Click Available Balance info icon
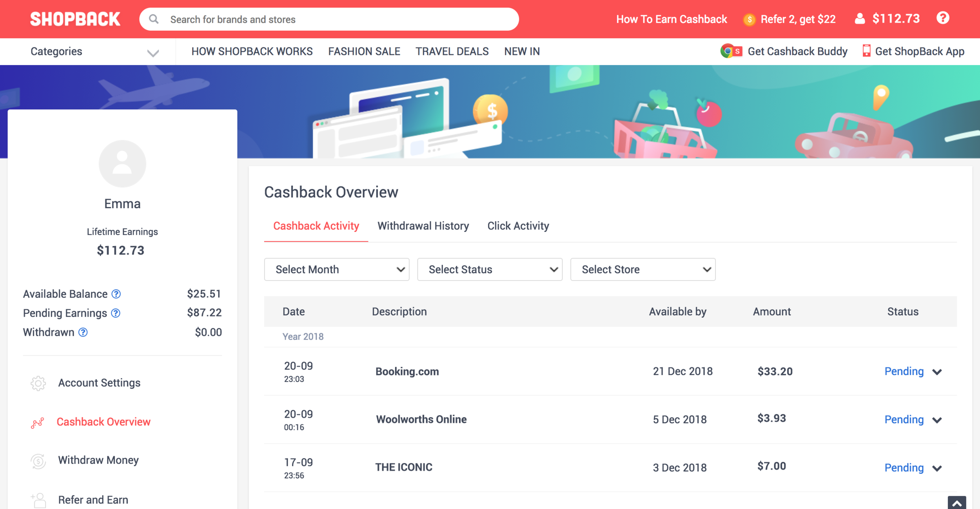Image resolution: width=980 pixels, height=509 pixels. (x=116, y=294)
